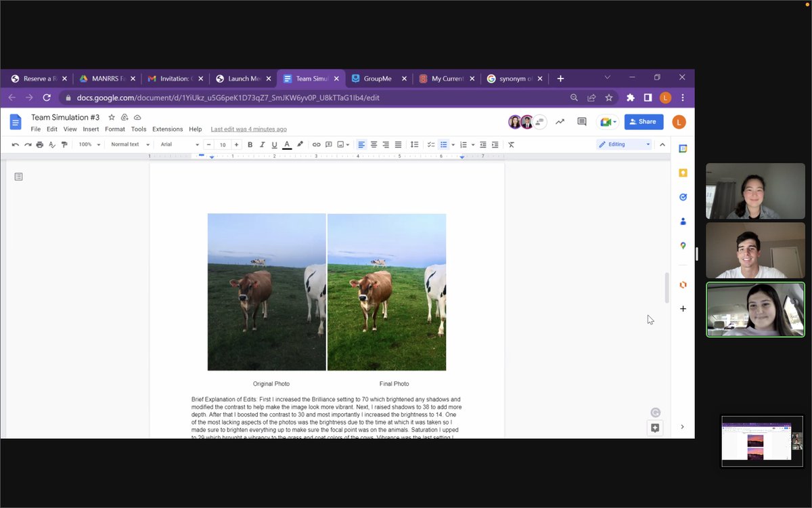Viewport: 812px width, 508px height.
Task: Open the Help menu
Action: point(196,129)
